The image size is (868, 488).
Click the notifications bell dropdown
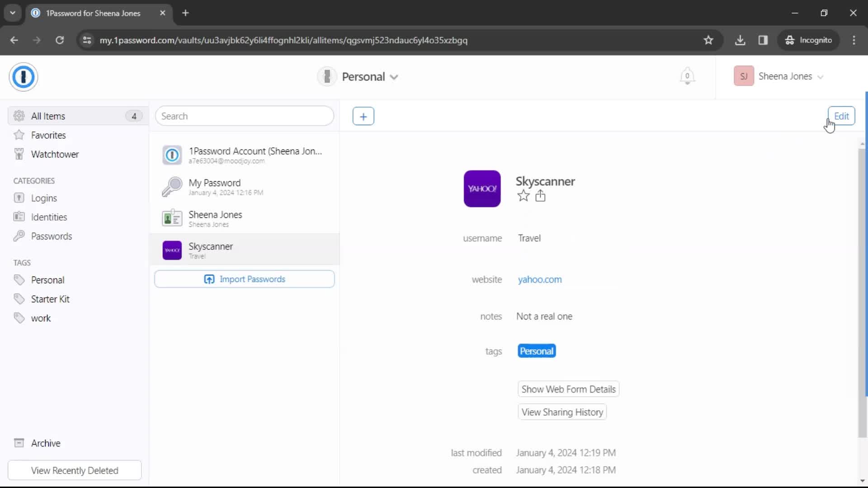(x=687, y=76)
